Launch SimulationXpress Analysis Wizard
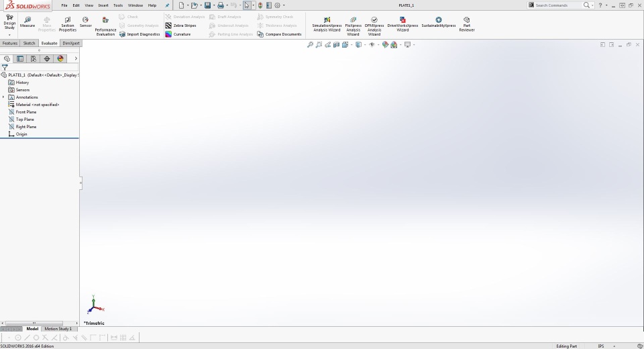644x349 pixels. (x=327, y=24)
